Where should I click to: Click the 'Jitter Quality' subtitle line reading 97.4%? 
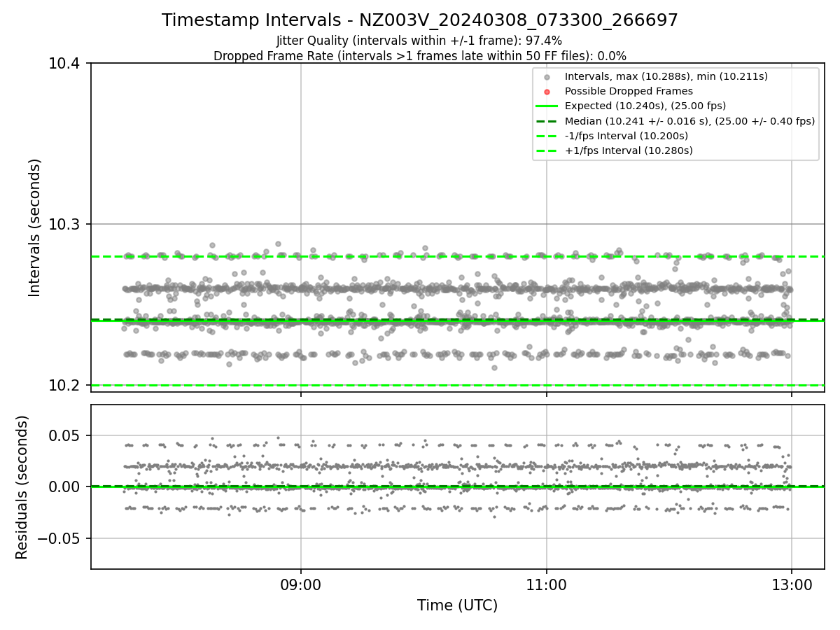point(419,41)
